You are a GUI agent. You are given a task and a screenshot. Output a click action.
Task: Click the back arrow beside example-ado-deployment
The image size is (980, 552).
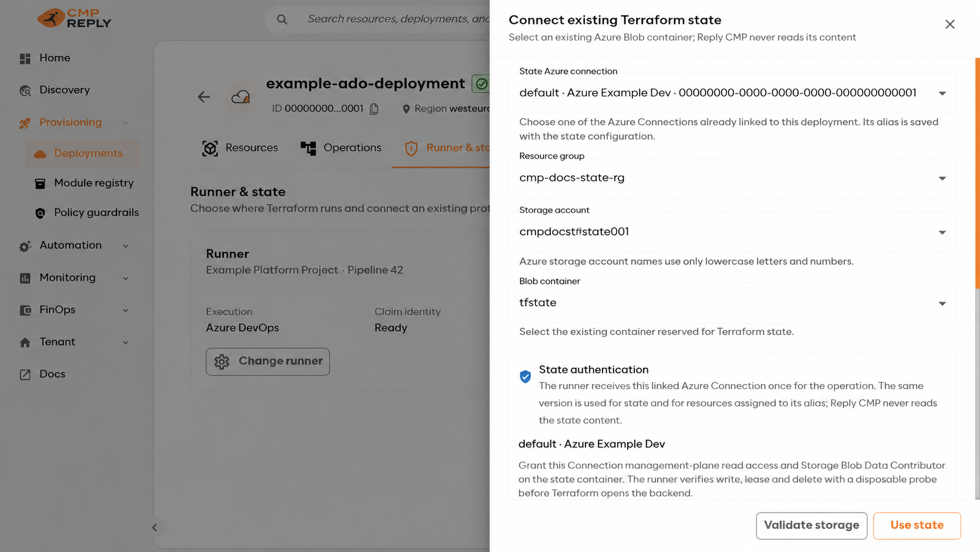203,97
